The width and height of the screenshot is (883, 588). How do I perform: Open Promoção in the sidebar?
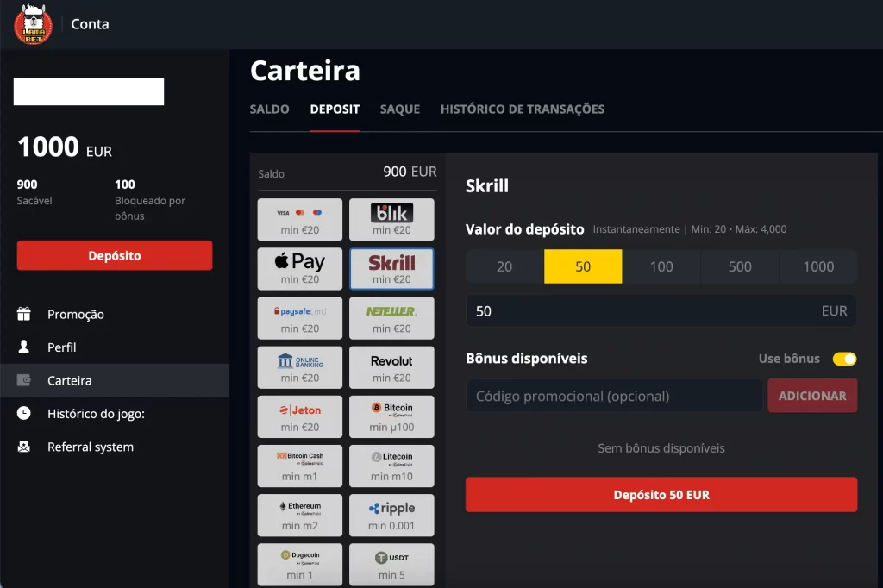coord(115,314)
